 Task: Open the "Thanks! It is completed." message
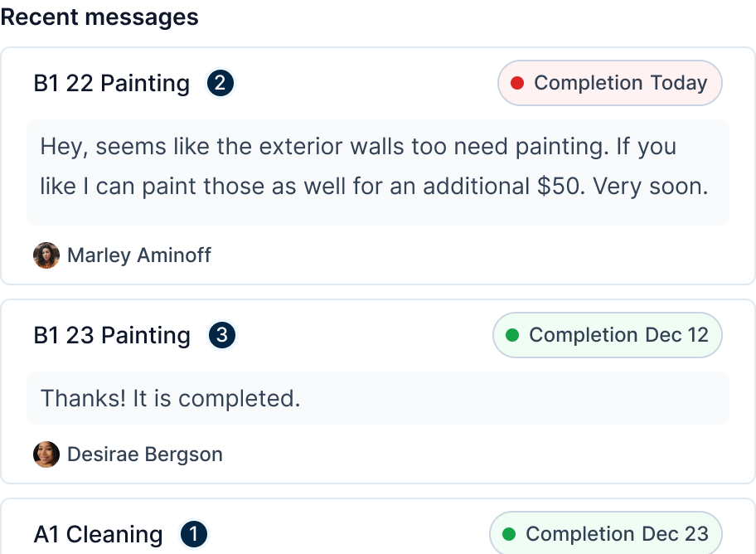[x=170, y=398]
